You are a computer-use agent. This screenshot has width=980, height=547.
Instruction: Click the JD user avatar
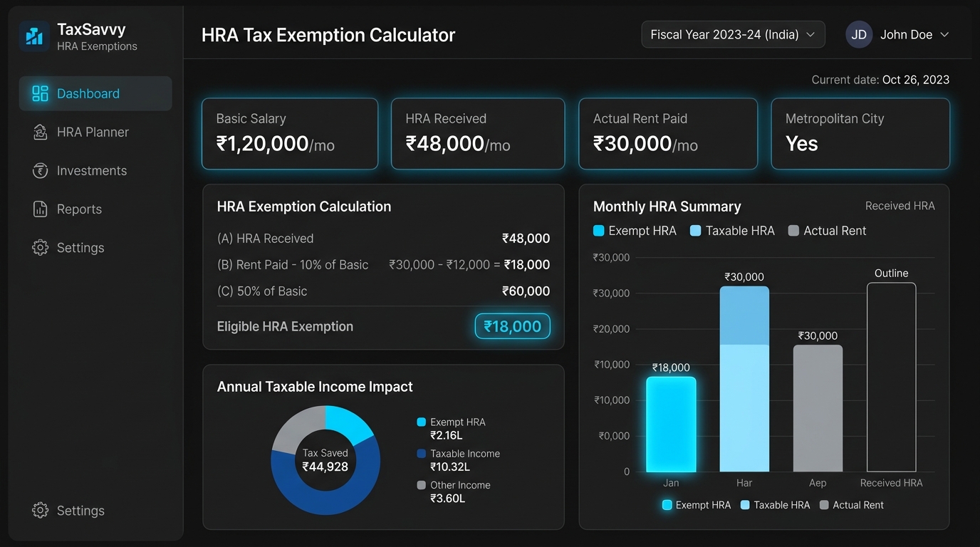click(x=859, y=34)
